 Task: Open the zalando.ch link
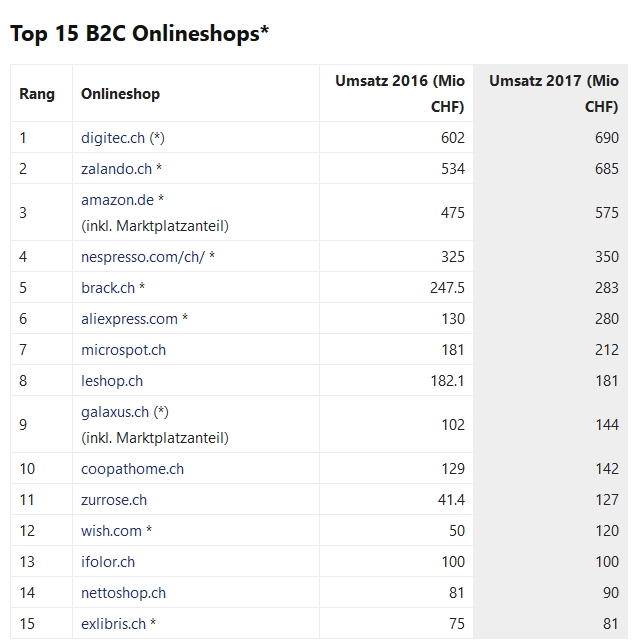[116, 169]
